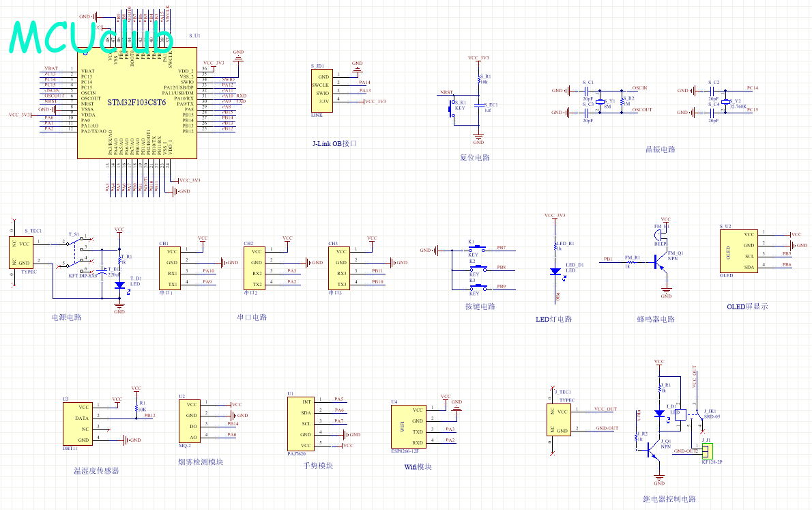Viewport: 812px width, 510px height.
Task: Click the S_K1 reset key switch
Action: 451,109
